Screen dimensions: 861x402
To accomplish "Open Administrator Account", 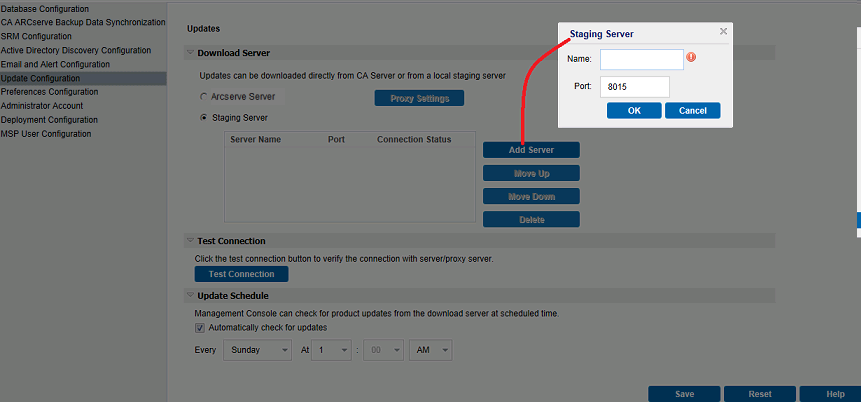I will tap(42, 105).
